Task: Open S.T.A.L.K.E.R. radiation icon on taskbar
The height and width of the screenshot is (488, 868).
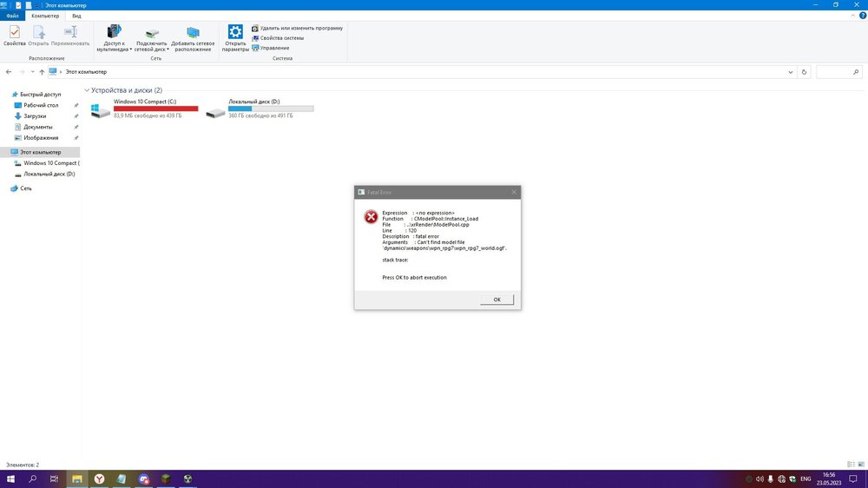Action: point(187,478)
